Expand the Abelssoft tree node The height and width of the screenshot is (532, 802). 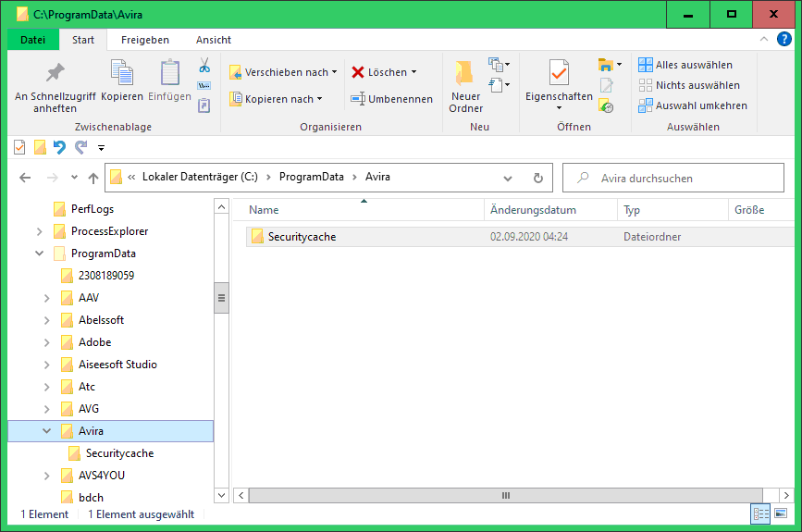[x=47, y=321]
